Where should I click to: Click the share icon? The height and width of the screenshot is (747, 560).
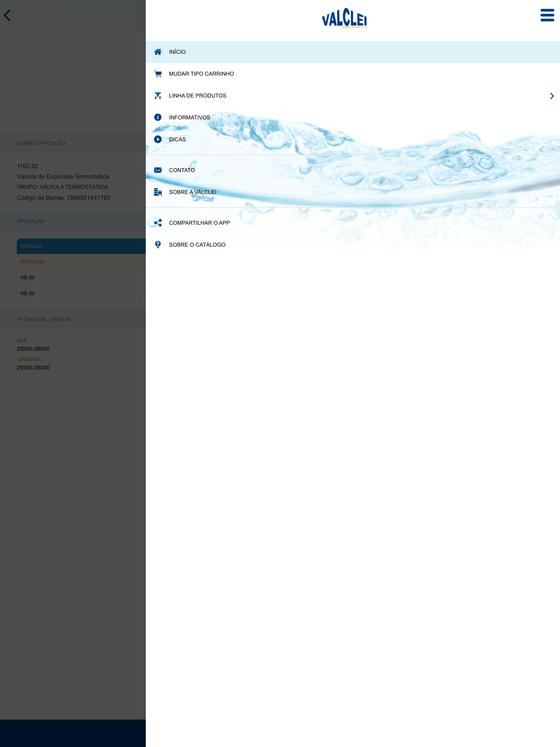[158, 223]
